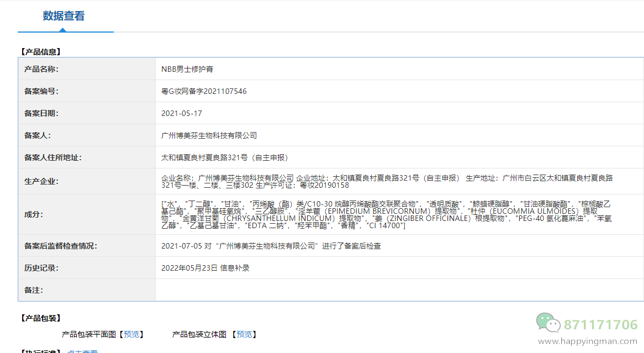Select the product name NBB男士修护膏
The width and height of the screenshot is (644, 353).
click(x=187, y=69)
